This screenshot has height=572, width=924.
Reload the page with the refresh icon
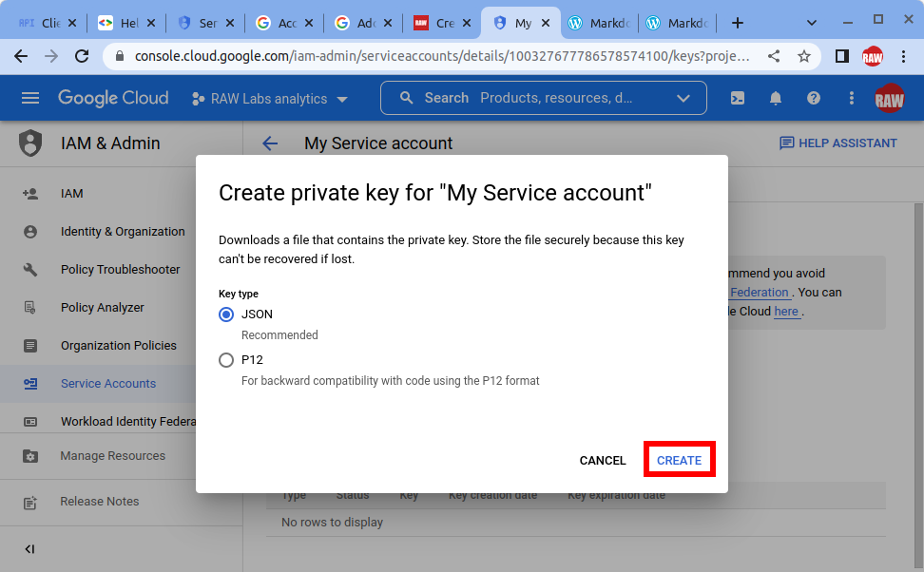[x=82, y=56]
